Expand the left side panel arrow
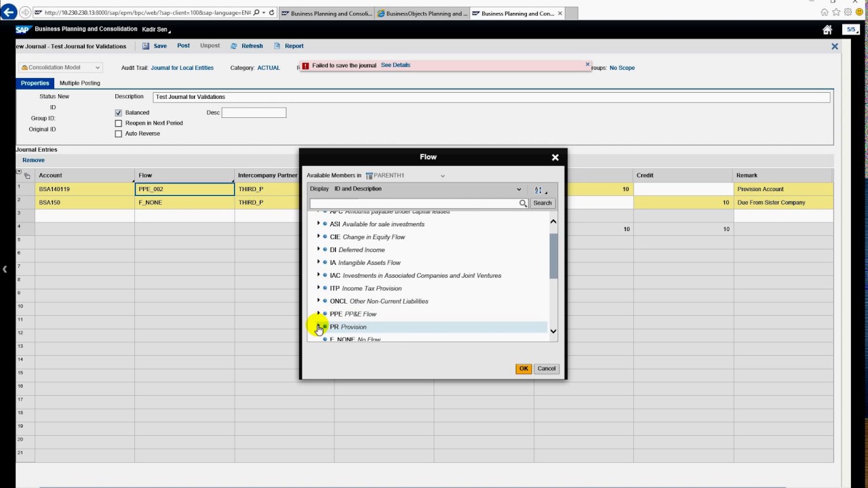Screen dimensions: 868x488 [5, 269]
